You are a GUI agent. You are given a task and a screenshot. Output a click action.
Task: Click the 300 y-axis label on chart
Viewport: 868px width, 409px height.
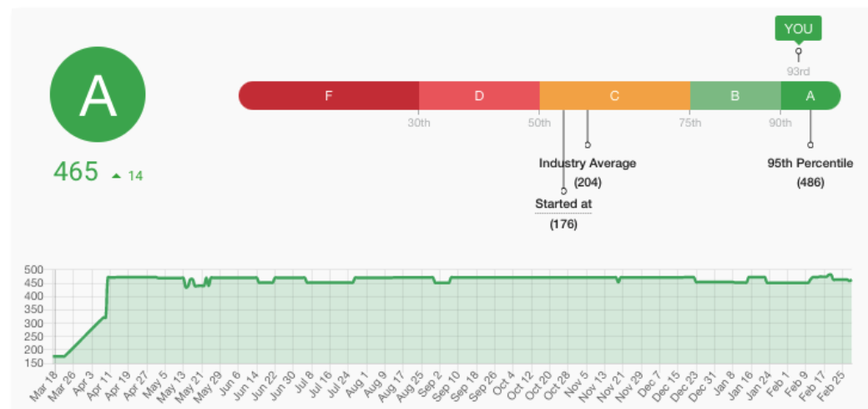[33, 323]
